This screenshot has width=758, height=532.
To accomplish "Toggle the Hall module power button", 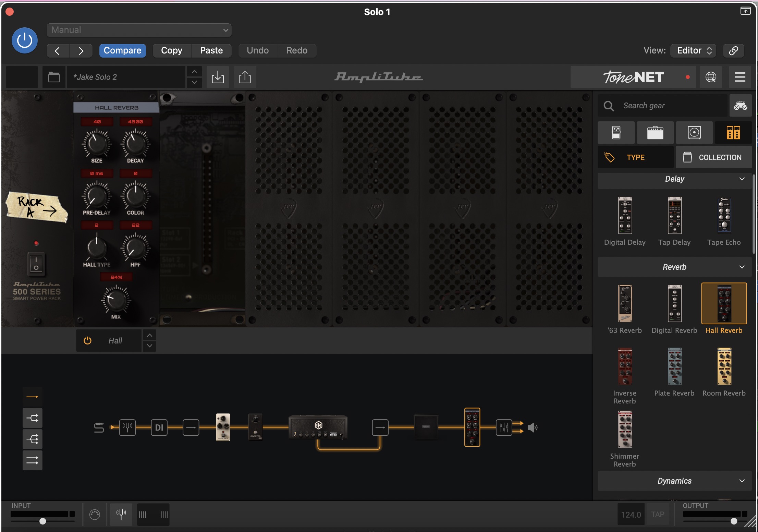I will coord(88,340).
